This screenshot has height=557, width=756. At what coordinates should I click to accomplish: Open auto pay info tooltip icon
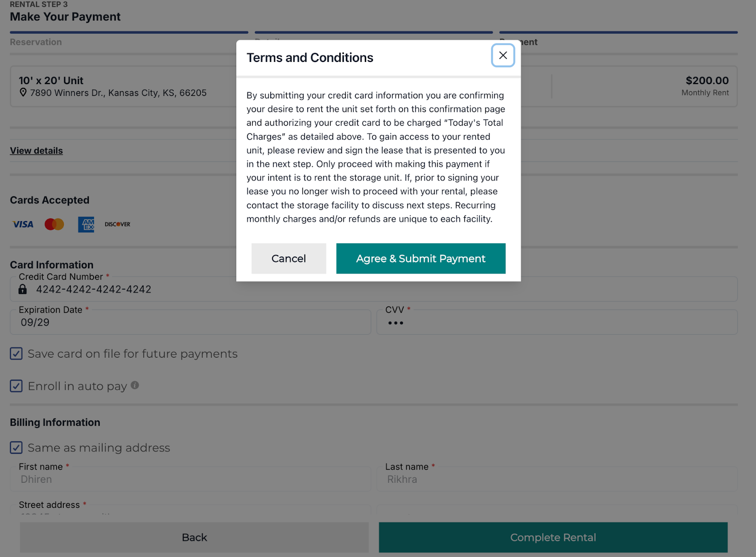(x=135, y=385)
